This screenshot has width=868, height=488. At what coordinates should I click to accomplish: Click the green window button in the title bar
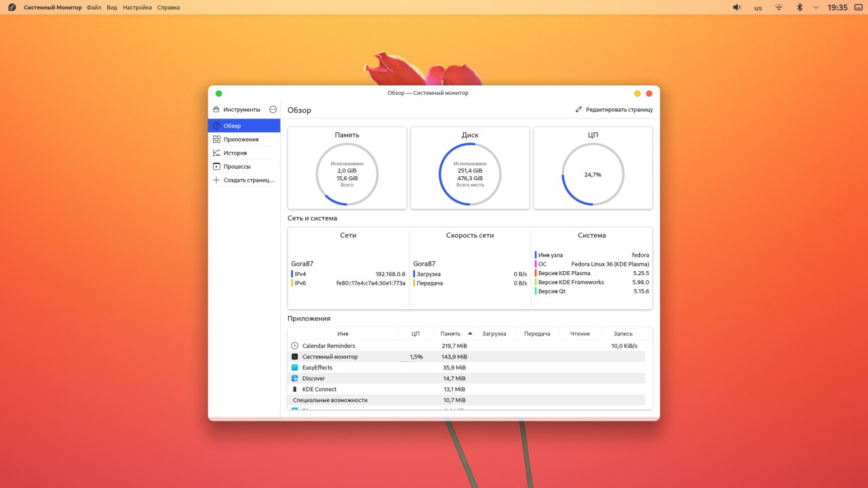(x=218, y=94)
